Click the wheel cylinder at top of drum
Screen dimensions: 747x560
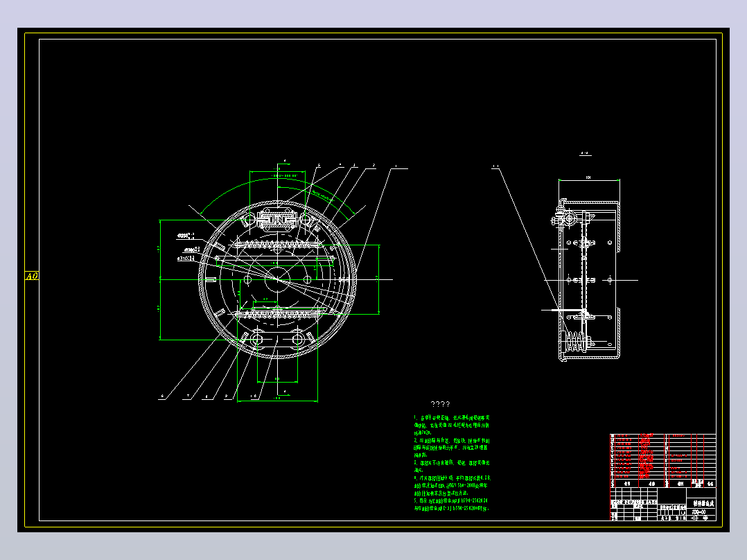[276, 219]
